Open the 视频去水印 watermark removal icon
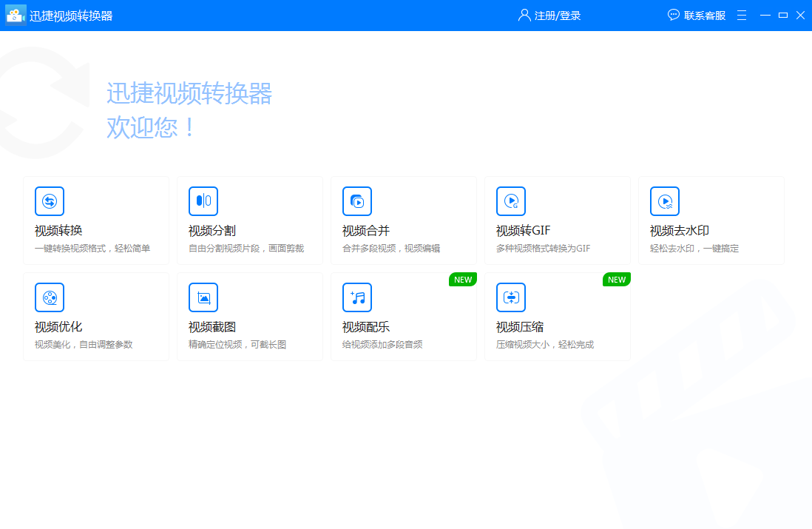Viewport: 812px width, 529px height. pos(665,201)
